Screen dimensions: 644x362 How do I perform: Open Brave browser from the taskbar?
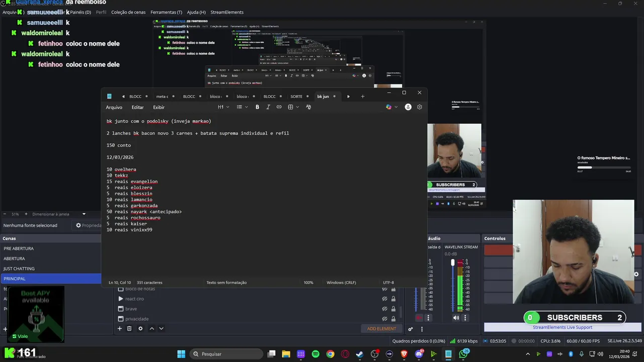click(404, 354)
